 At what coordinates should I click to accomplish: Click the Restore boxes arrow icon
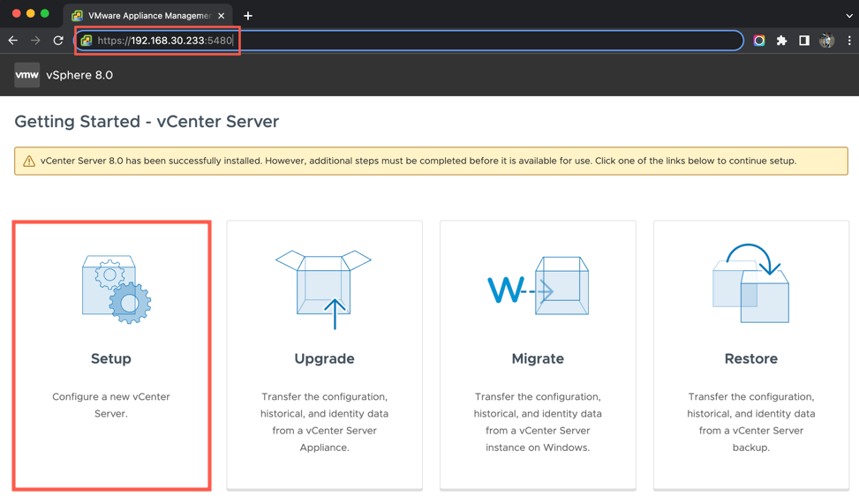click(750, 283)
